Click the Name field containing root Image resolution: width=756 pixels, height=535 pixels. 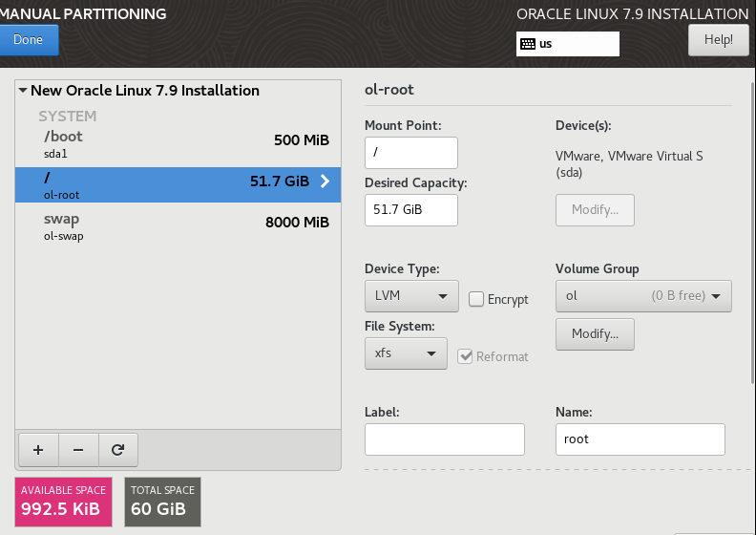[x=640, y=439]
